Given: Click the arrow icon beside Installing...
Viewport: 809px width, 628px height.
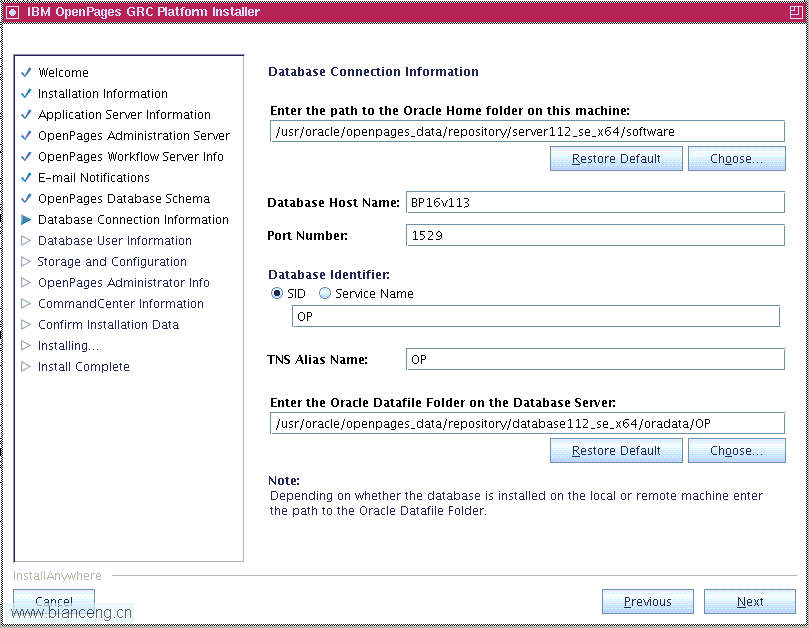Looking at the screenshot, I should point(26,345).
